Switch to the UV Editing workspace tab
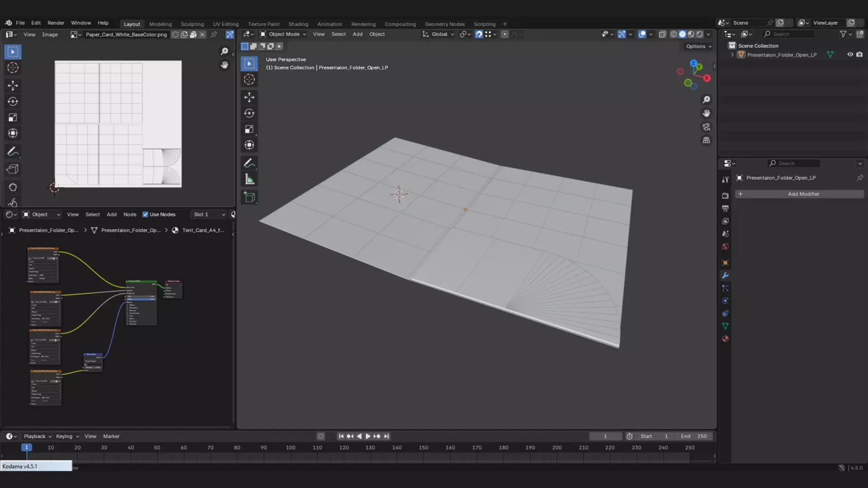The height and width of the screenshot is (488, 868). pos(226,24)
